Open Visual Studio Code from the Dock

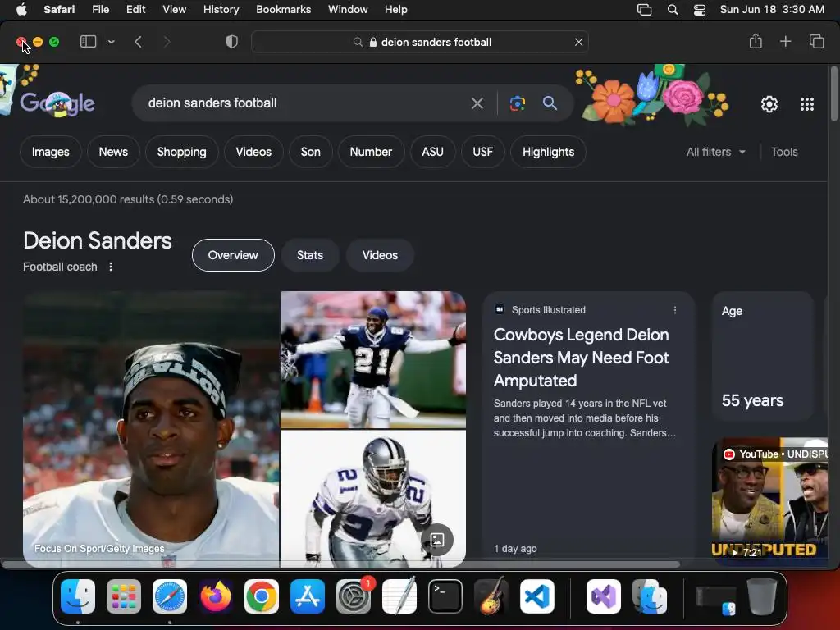537,596
